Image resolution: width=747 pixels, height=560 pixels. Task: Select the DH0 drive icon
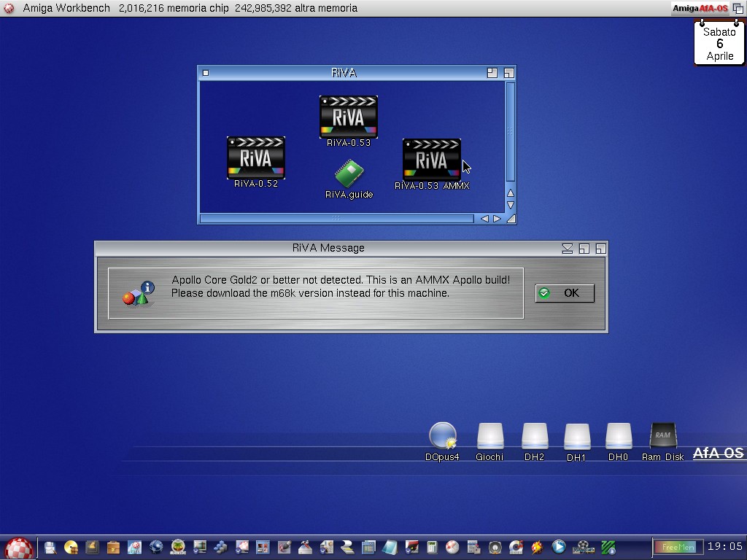click(x=618, y=437)
